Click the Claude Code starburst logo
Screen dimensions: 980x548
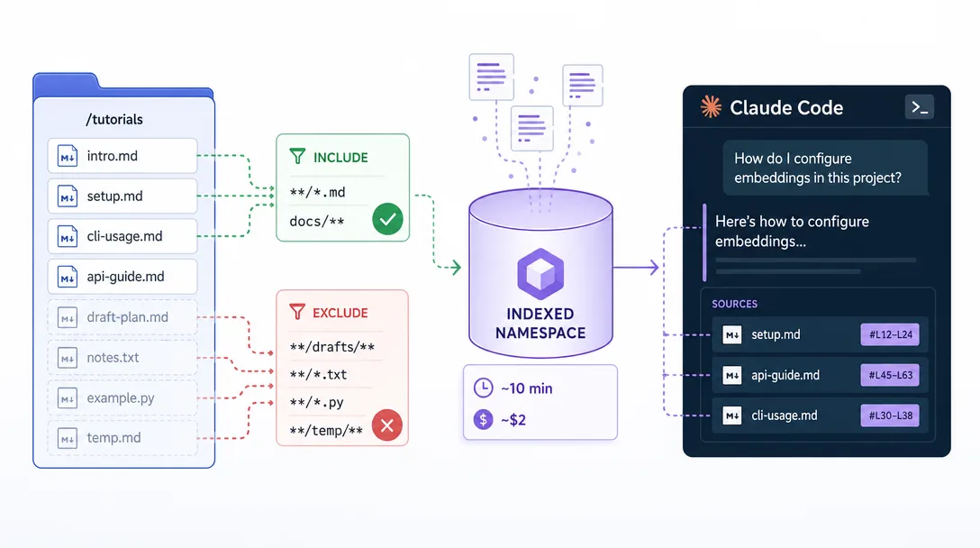(711, 107)
